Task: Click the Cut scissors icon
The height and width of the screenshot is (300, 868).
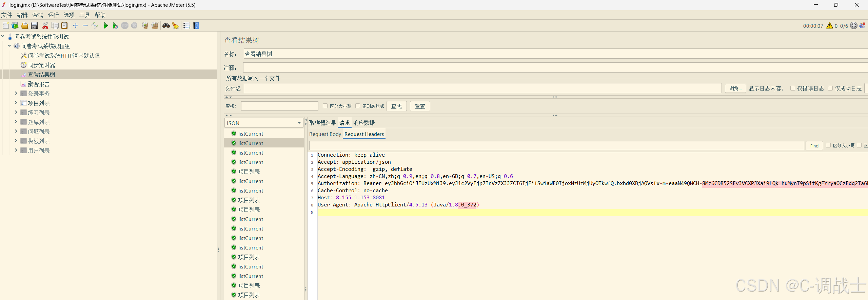Action: pyautogui.click(x=45, y=25)
